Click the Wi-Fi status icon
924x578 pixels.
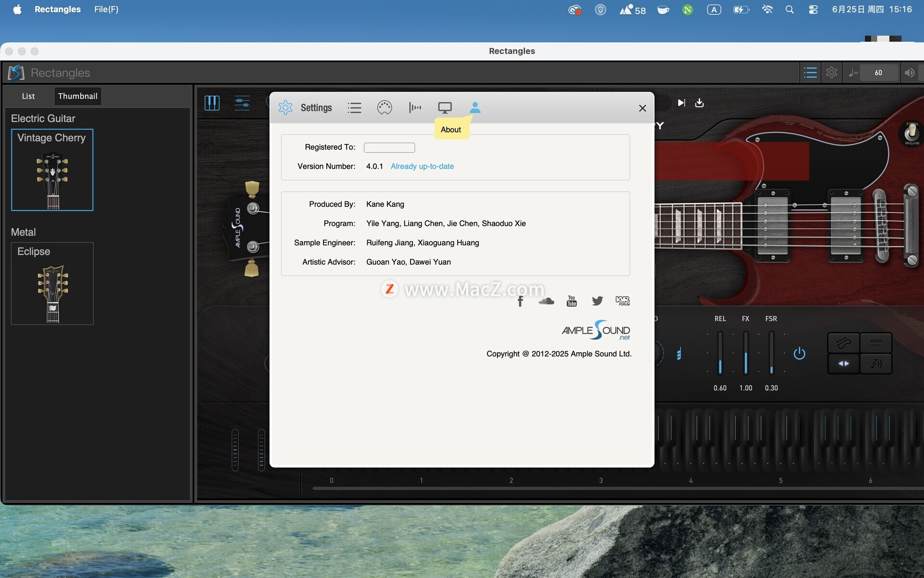click(767, 10)
